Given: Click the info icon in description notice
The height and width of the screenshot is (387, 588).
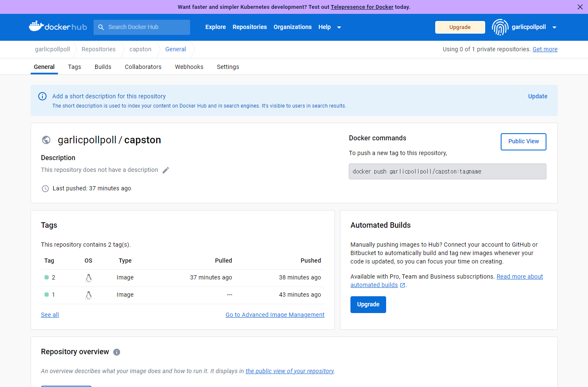Looking at the screenshot, I should point(42,96).
